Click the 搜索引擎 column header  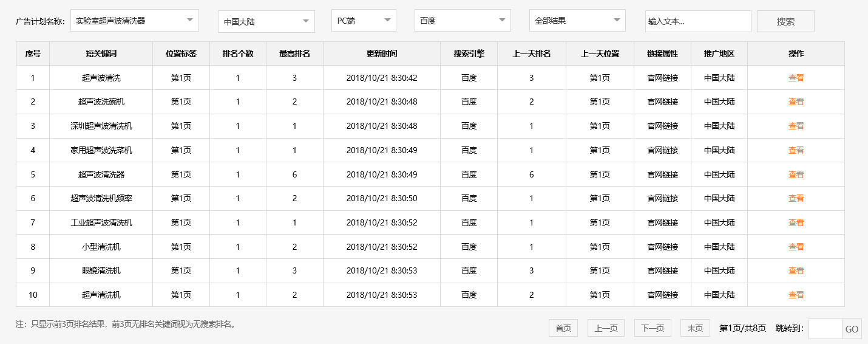click(x=469, y=53)
